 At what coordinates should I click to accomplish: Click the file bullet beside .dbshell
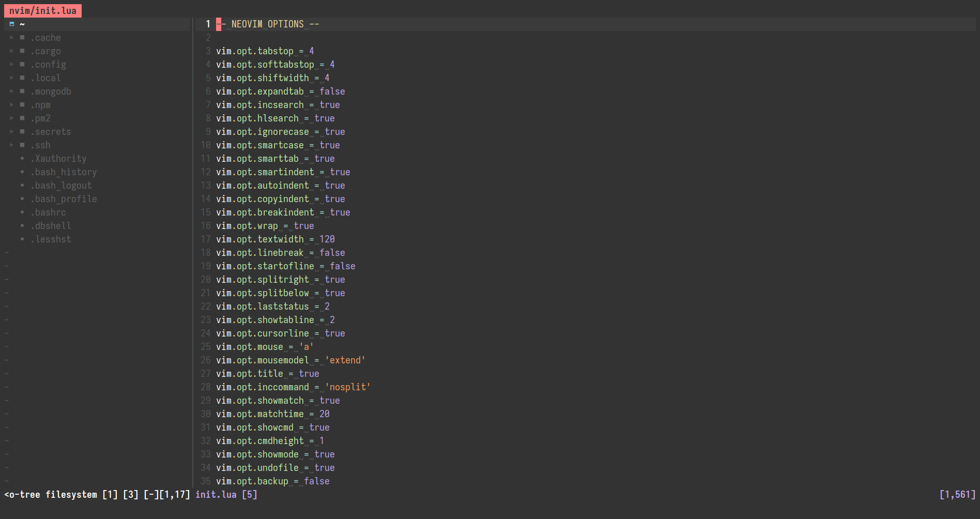click(x=22, y=225)
